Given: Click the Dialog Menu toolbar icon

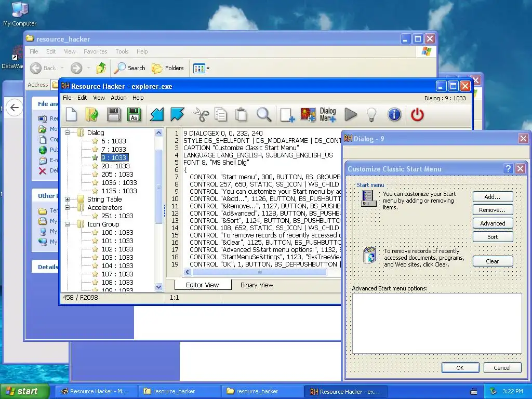Looking at the screenshot, I should click(x=328, y=115).
